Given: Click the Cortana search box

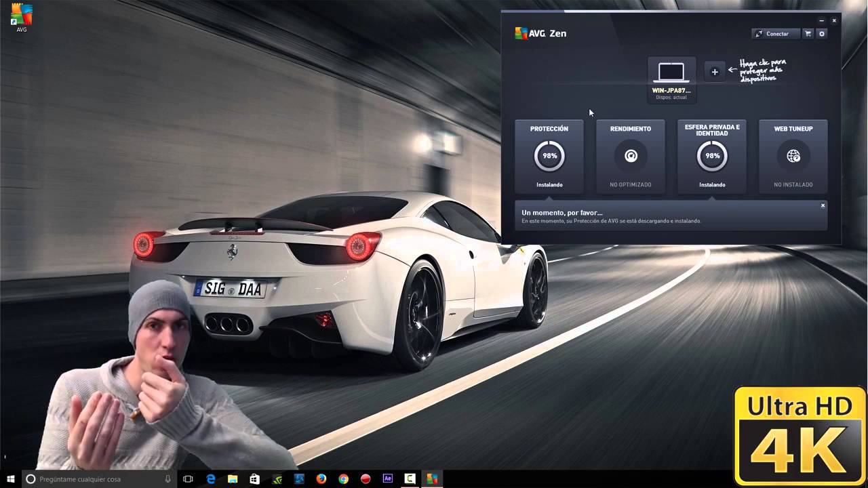Looking at the screenshot, I should tap(99, 479).
